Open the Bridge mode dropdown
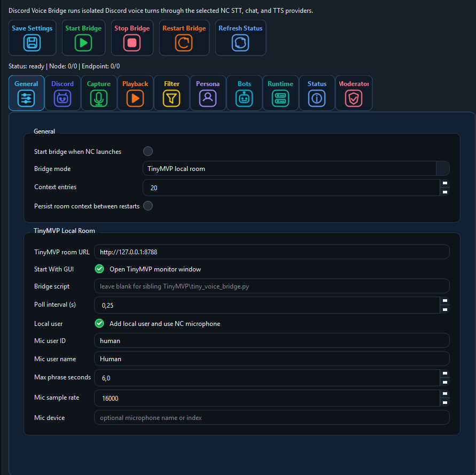The height and width of the screenshot is (475, 476). pyautogui.click(x=296, y=168)
